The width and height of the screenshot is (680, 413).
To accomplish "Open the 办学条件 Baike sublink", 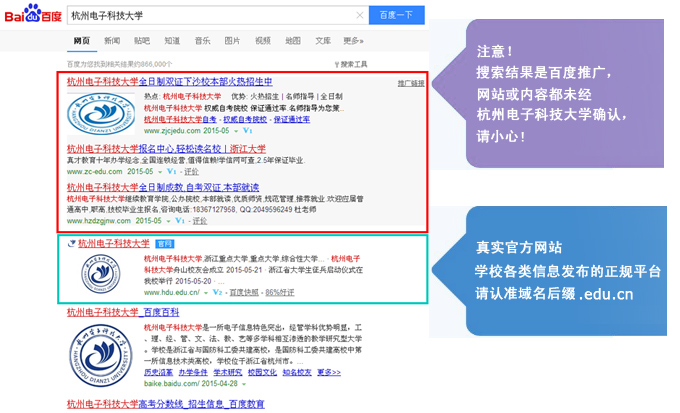I will [193, 373].
